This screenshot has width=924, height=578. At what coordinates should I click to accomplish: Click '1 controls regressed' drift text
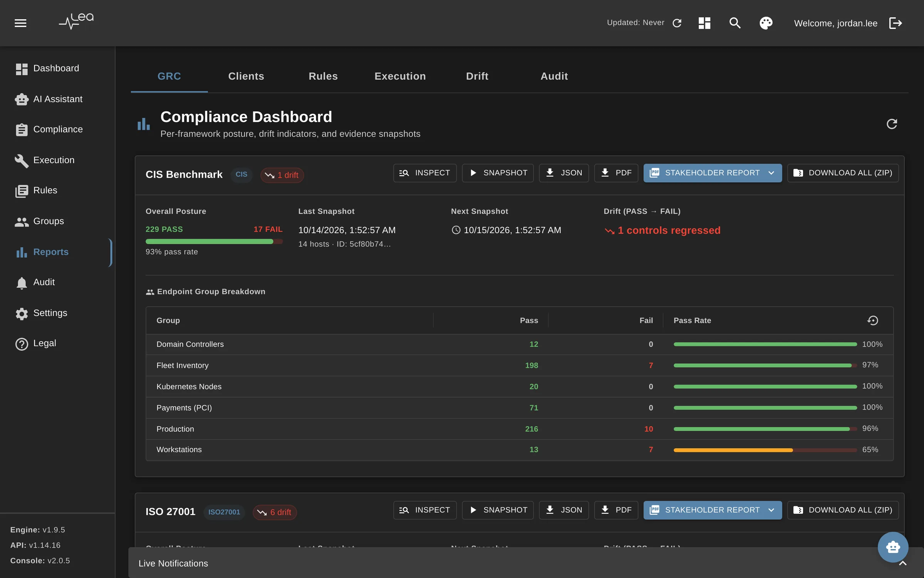[669, 230]
